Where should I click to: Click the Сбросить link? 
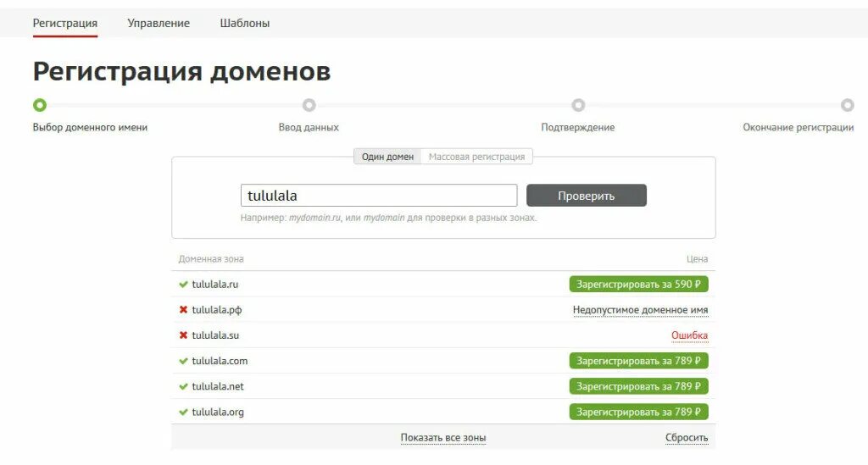pyautogui.click(x=687, y=437)
